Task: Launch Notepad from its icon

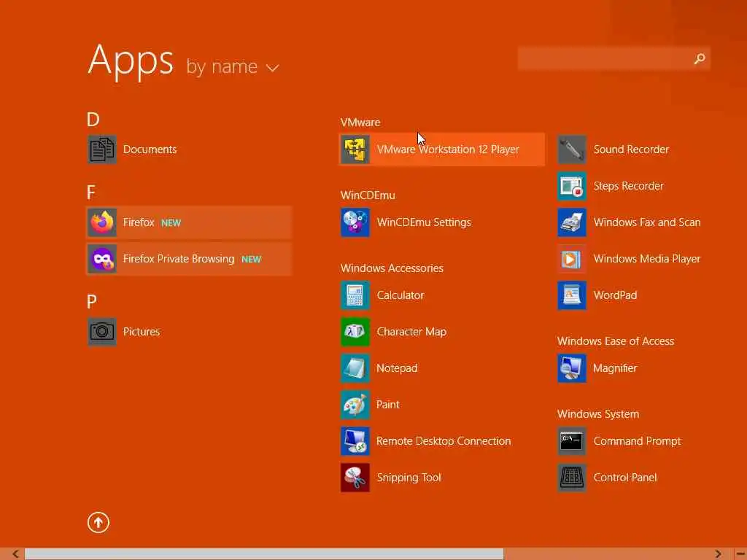Action: click(x=355, y=368)
